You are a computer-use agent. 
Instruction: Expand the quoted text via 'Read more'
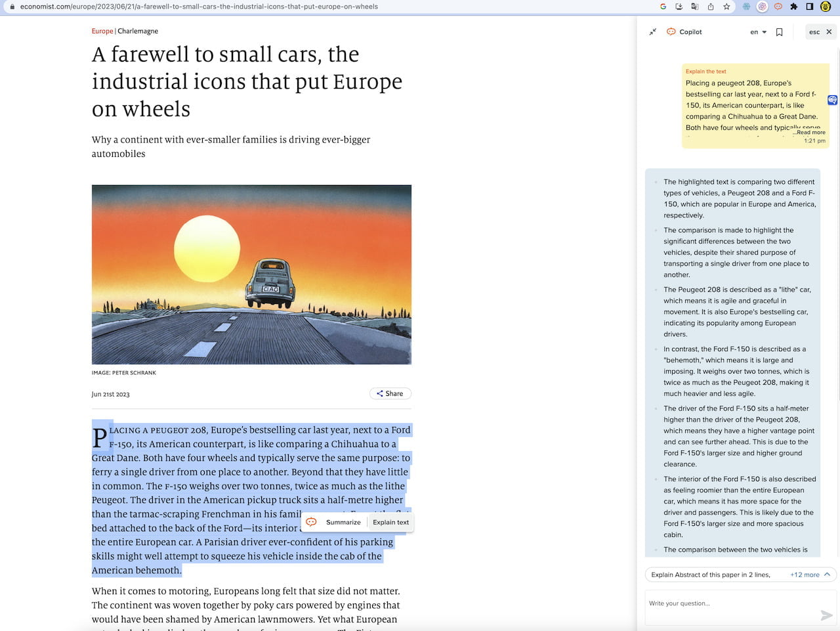coord(808,132)
